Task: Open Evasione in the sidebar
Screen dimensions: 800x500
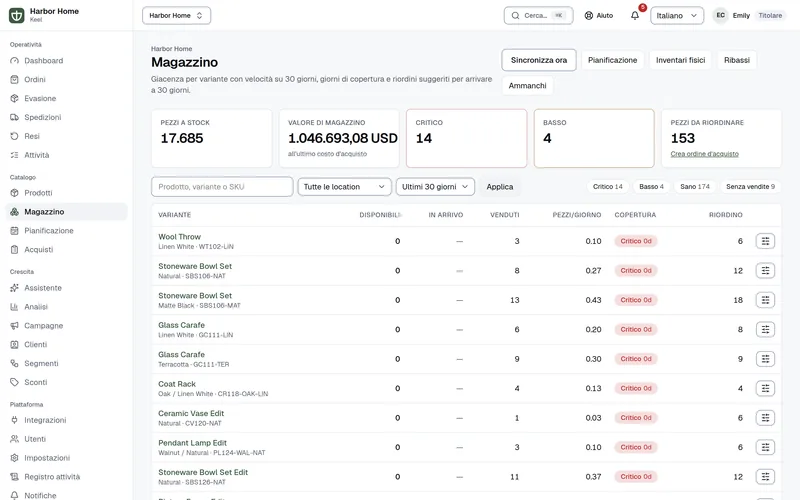Action: [x=66, y=98]
